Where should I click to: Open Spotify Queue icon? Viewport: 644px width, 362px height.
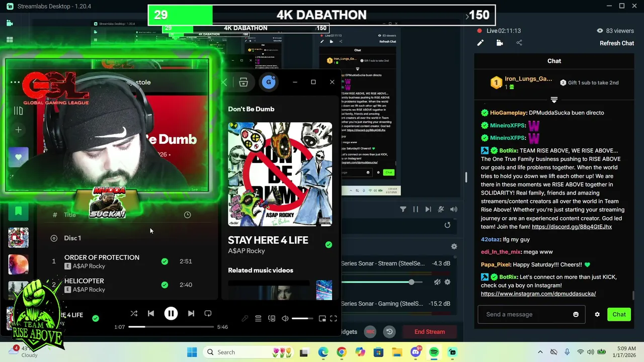258,319
